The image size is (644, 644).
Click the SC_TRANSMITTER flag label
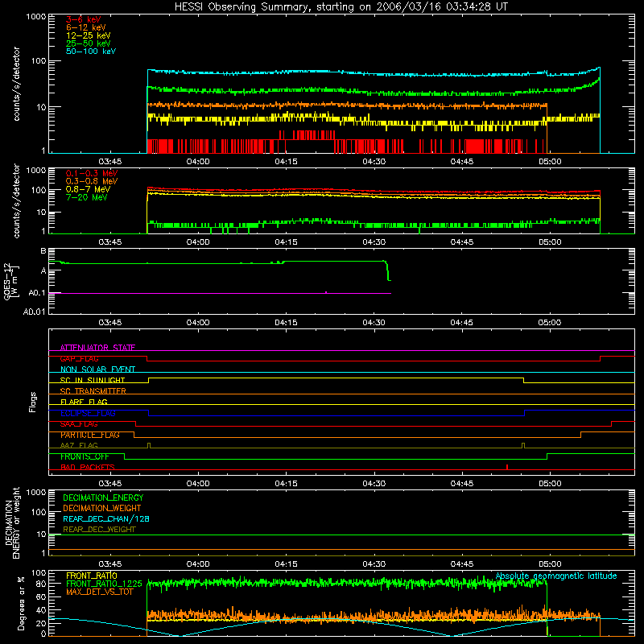coord(93,391)
